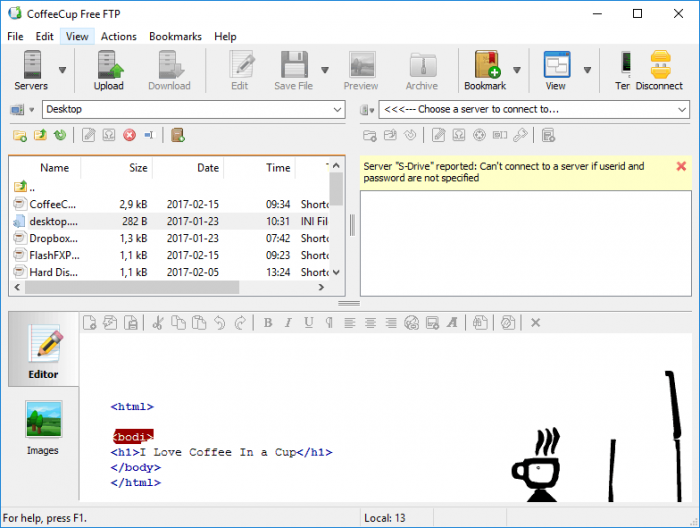Viewport: 700px width, 528px height.
Task: Click the highlighted <bodi> tag in editor
Action: click(133, 437)
